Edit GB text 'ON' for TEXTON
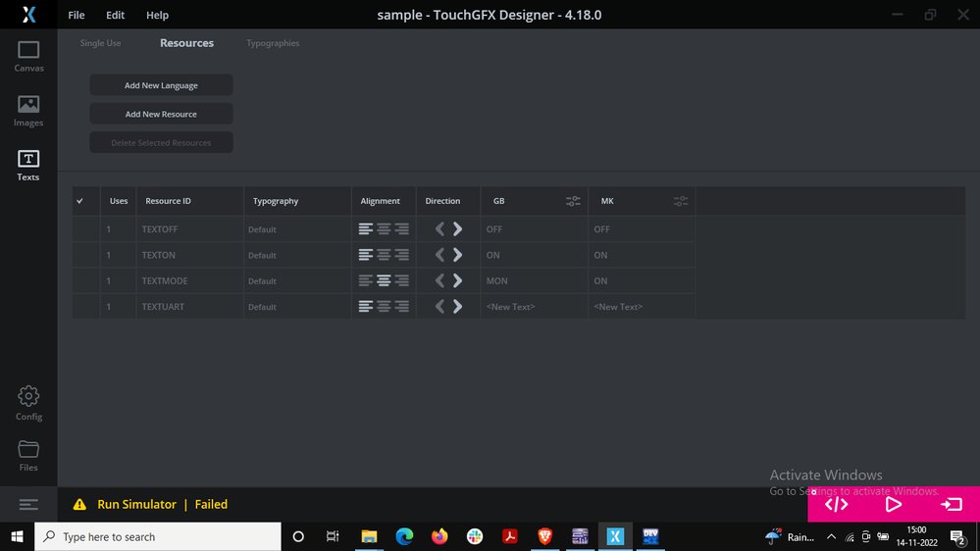The height and width of the screenshot is (551, 980). (535, 255)
